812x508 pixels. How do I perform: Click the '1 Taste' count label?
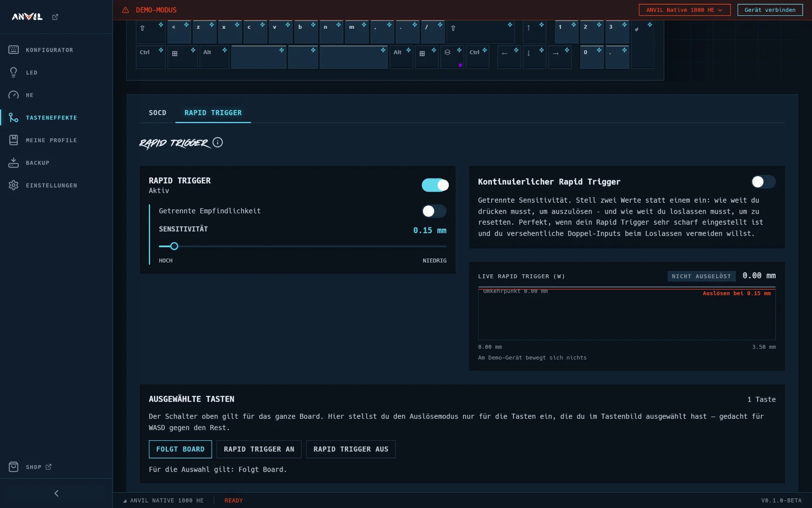click(761, 399)
